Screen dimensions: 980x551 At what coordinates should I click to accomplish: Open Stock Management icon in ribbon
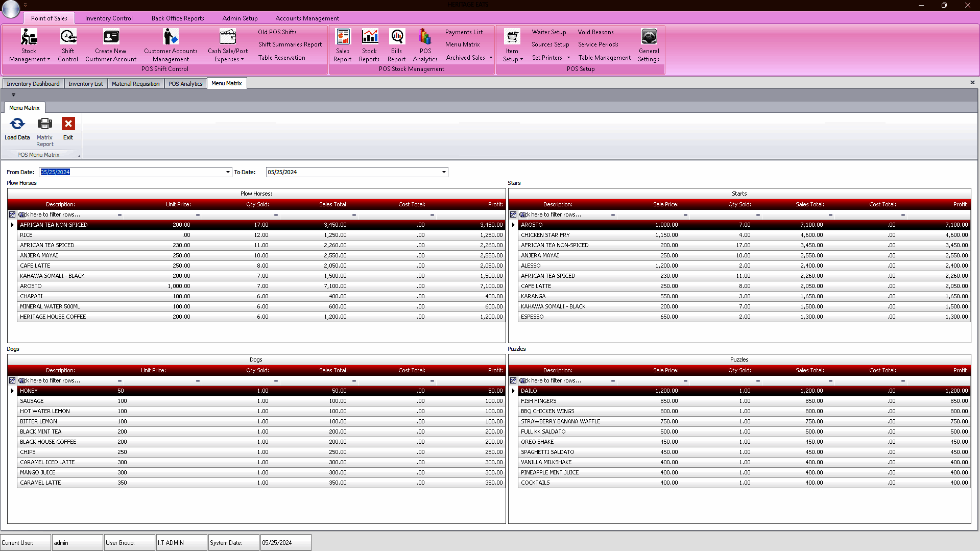[29, 37]
